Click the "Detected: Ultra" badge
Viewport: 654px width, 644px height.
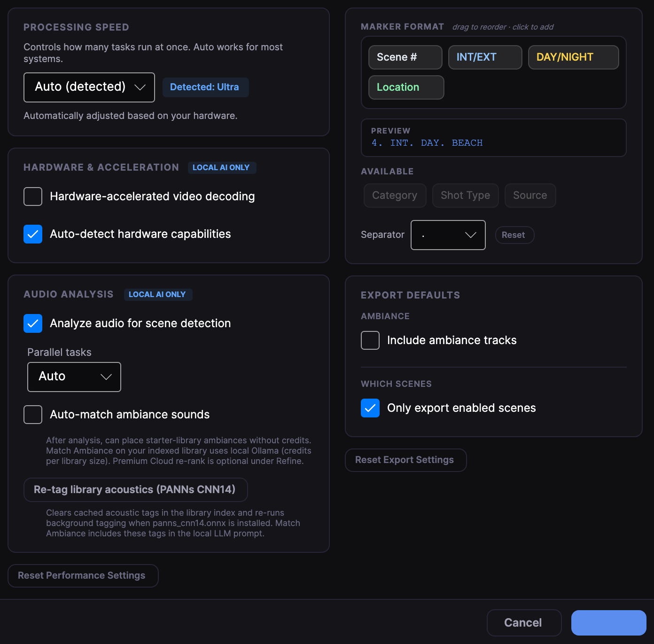point(205,87)
